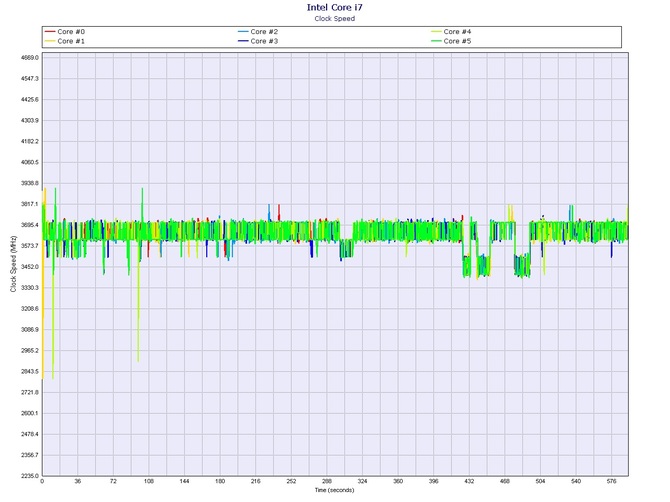Click the 576 x-axis tick label

(x=611, y=481)
